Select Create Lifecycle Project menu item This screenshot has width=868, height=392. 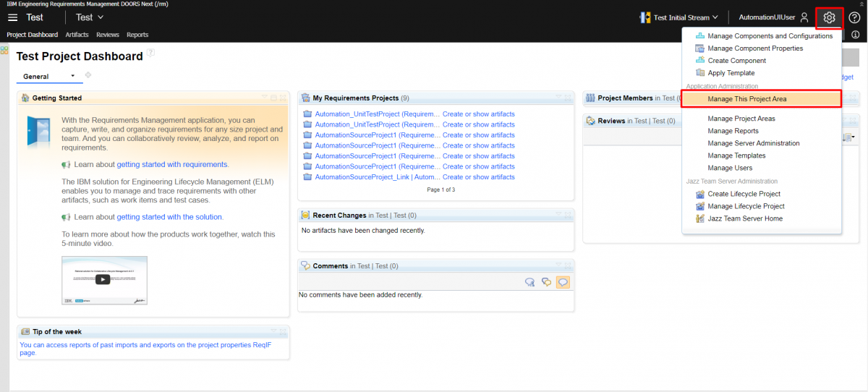tap(744, 194)
